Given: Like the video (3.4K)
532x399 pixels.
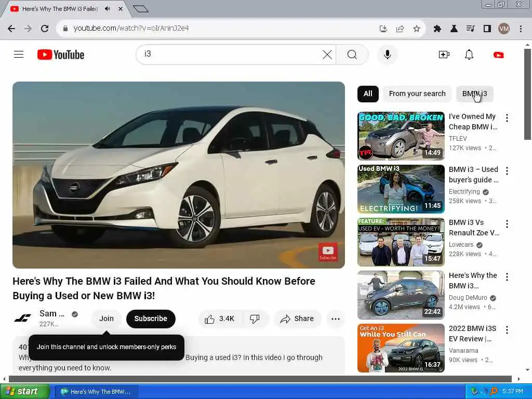Looking at the screenshot, I should 220,318.
